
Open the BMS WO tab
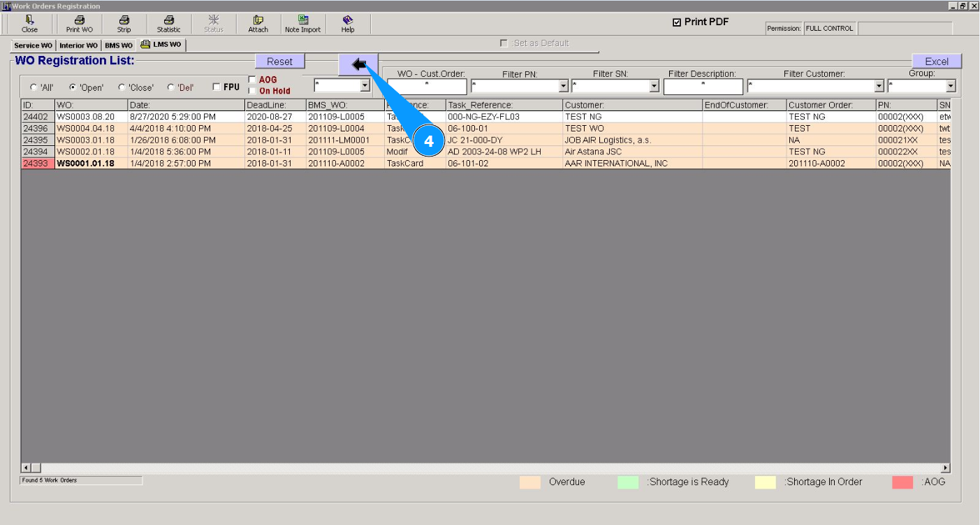click(119, 45)
